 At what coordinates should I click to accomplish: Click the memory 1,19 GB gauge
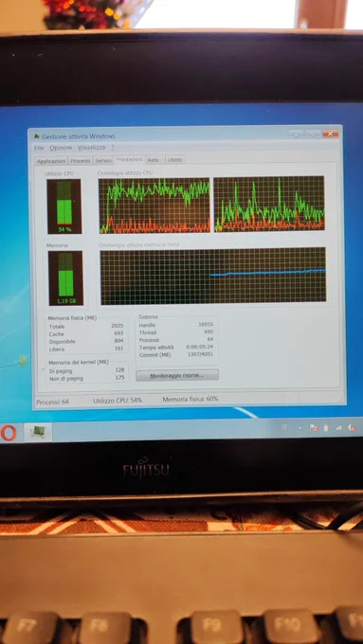click(x=65, y=278)
